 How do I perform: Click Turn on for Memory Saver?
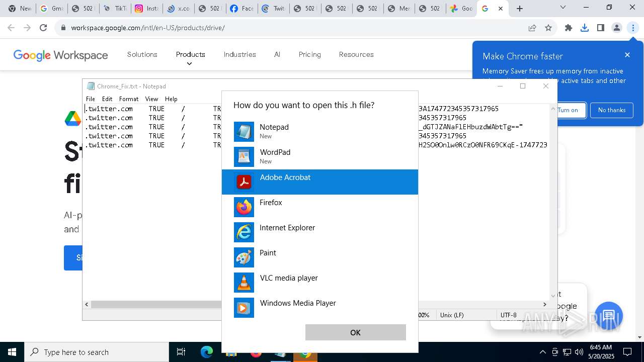(x=569, y=110)
